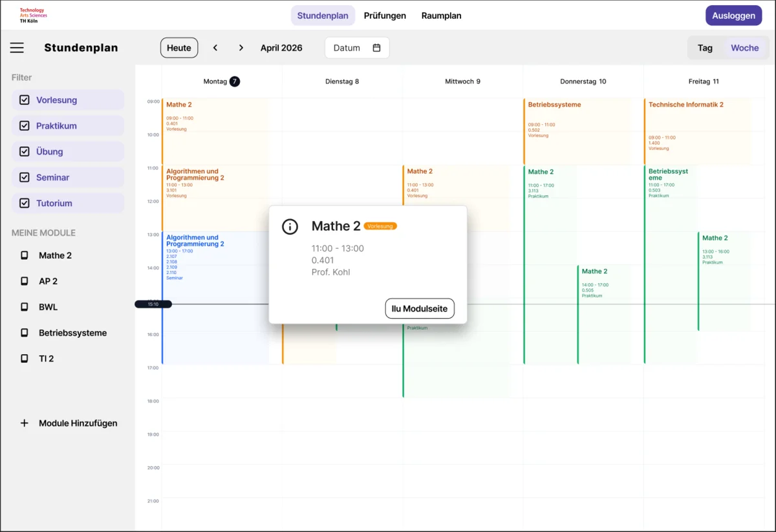Go to next week with right chevron
The height and width of the screenshot is (532, 776).
[241, 48]
